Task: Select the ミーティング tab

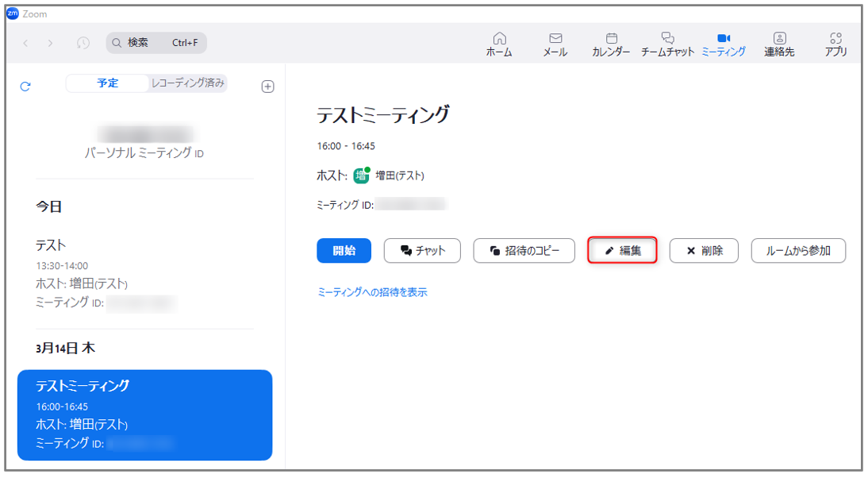Action: point(724,44)
